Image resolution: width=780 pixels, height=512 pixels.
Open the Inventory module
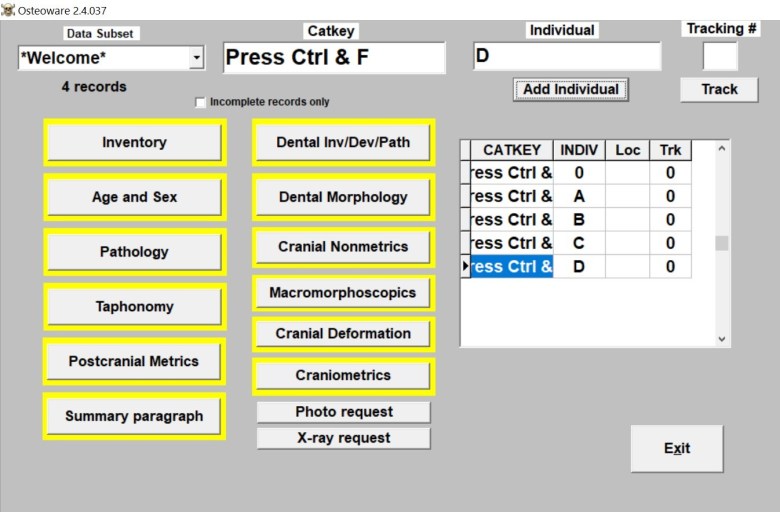coord(134,142)
